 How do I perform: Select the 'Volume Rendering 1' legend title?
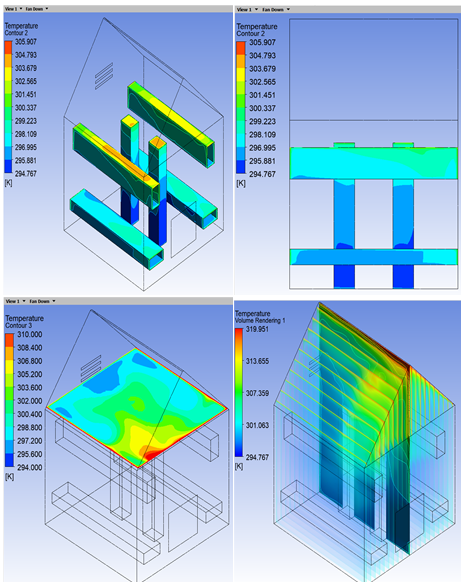click(260, 320)
